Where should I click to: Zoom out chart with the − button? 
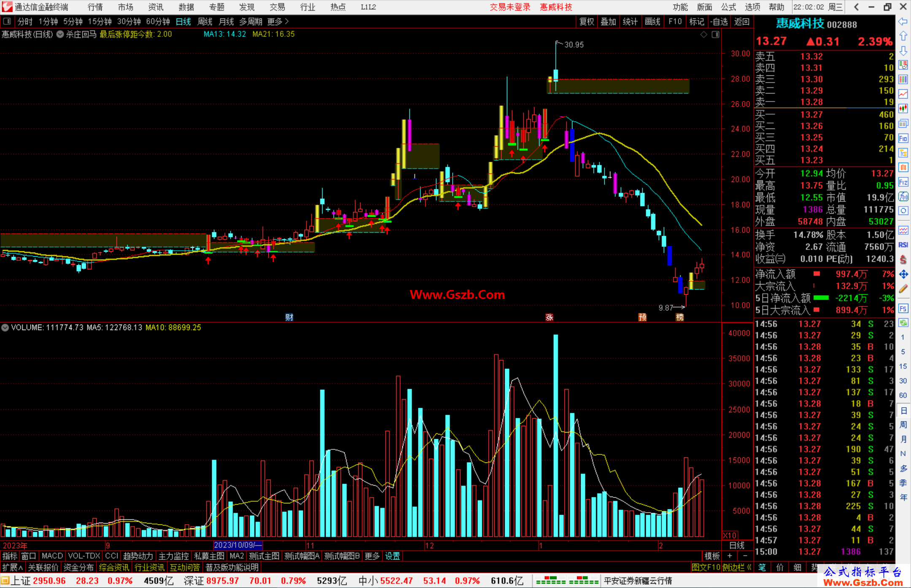[x=745, y=556]
